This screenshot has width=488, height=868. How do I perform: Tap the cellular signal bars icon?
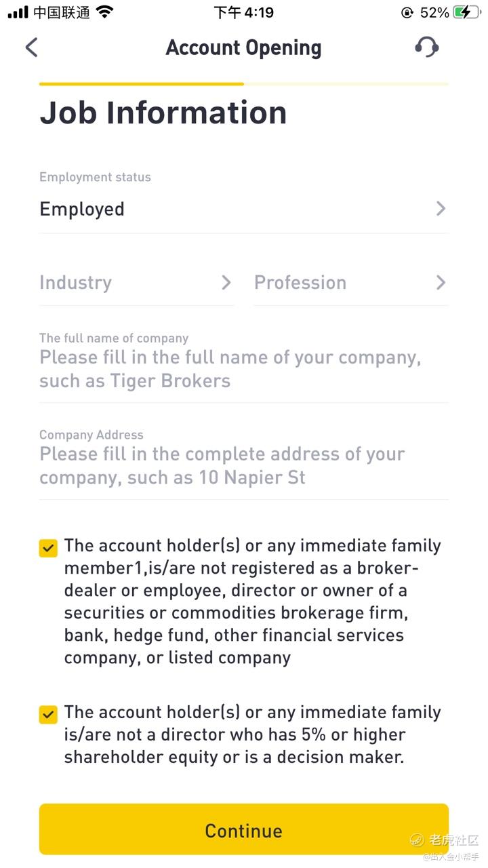point(18,12)
